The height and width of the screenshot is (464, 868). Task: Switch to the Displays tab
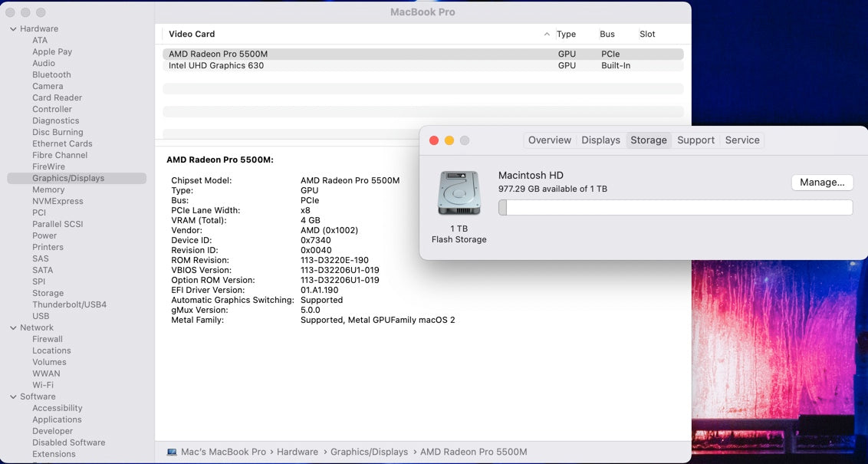tap(600, 140)
